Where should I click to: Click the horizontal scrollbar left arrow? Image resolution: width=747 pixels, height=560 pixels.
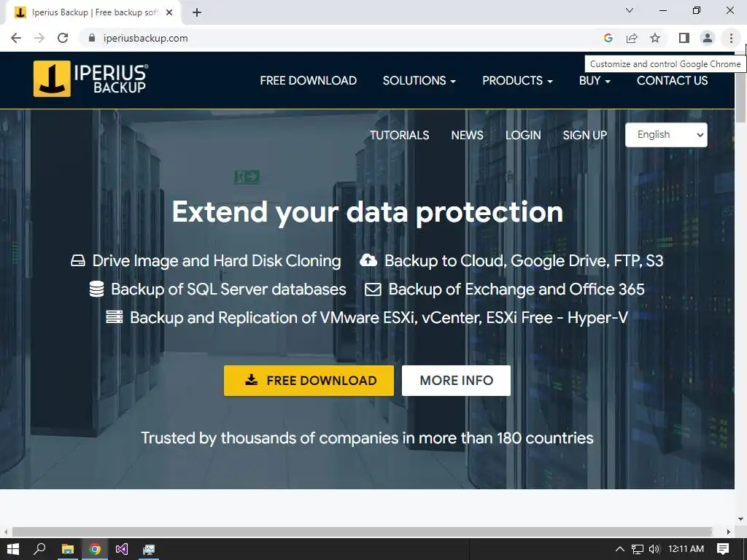(x=5, y=532)
